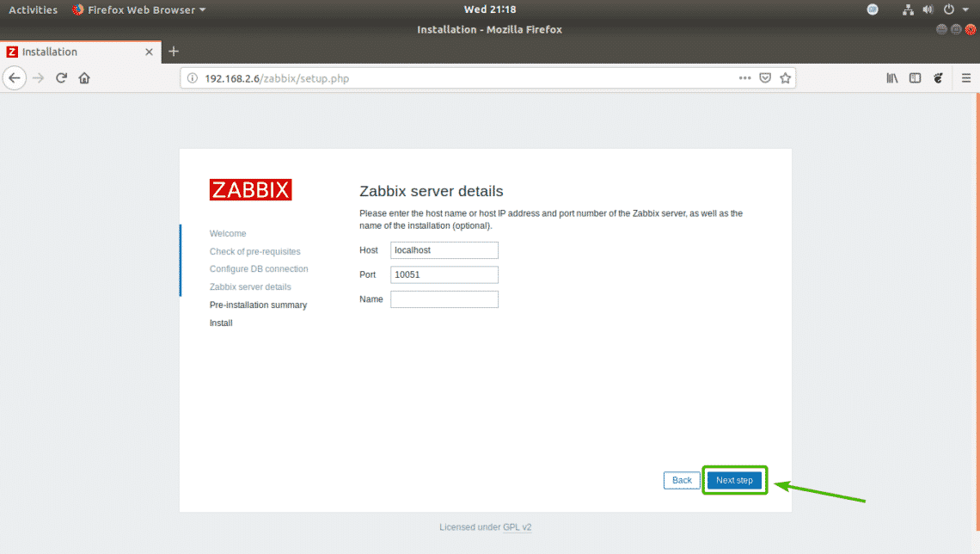Open the Activities overview
The image size is (980, 554).
[x=34, y=10]
